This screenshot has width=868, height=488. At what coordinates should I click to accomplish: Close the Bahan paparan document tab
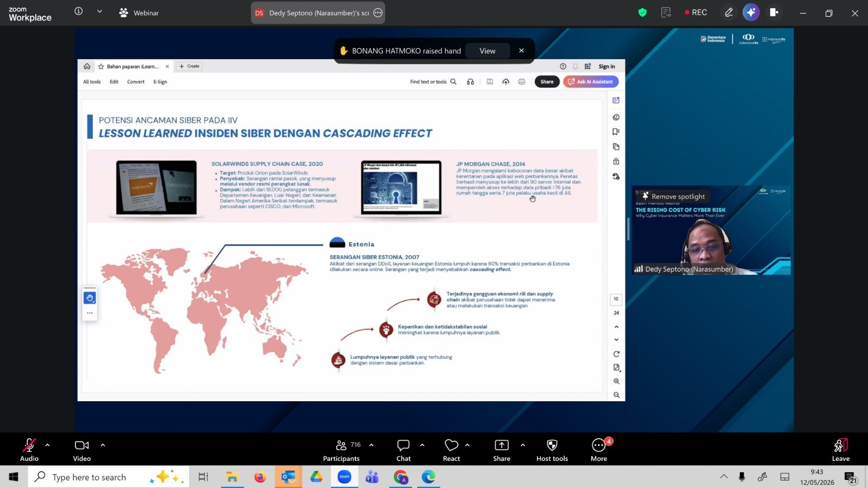point(167,67)
